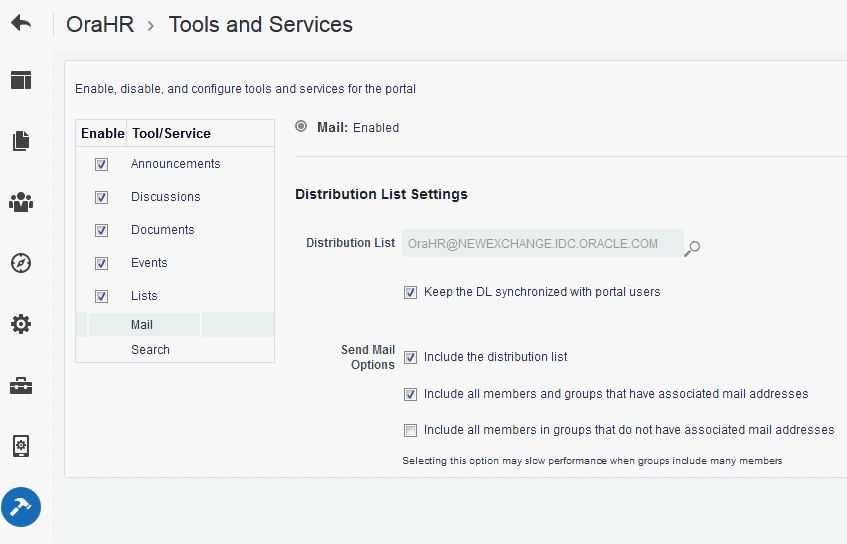Click the Mail Enabled status radio indicator
Screen dimensions: 847x544
[x=301, y=126]
